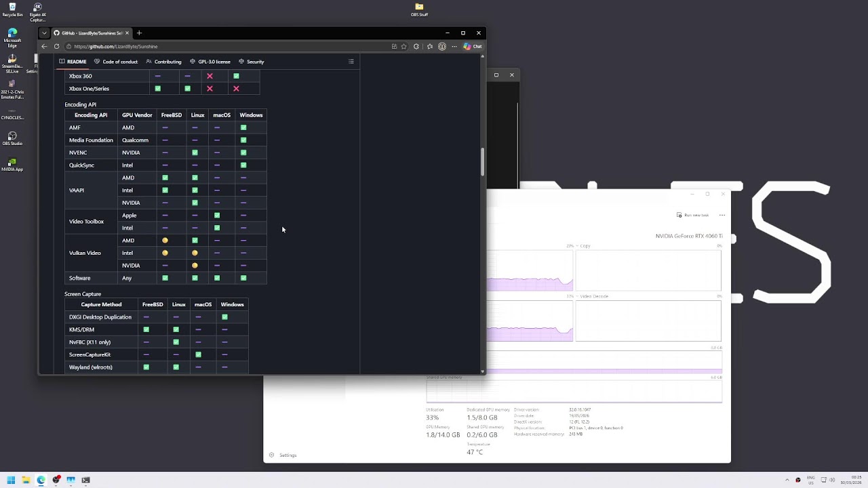
Task: Go back in the Edge browser
Action: (x=44, y=46)
